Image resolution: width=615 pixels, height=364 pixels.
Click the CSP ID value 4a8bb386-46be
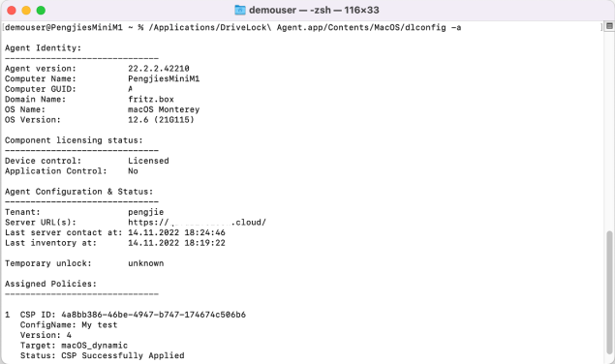(153, 315)
